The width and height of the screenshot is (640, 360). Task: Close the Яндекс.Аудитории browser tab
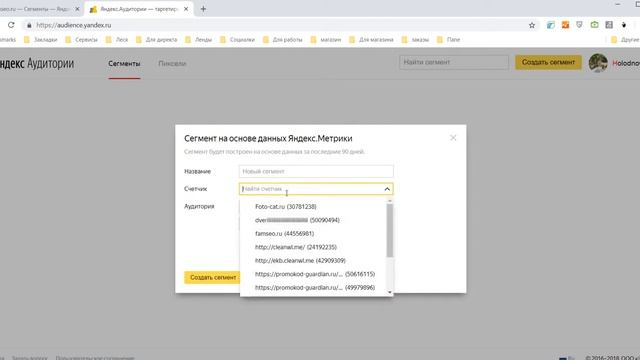point(186,9)
